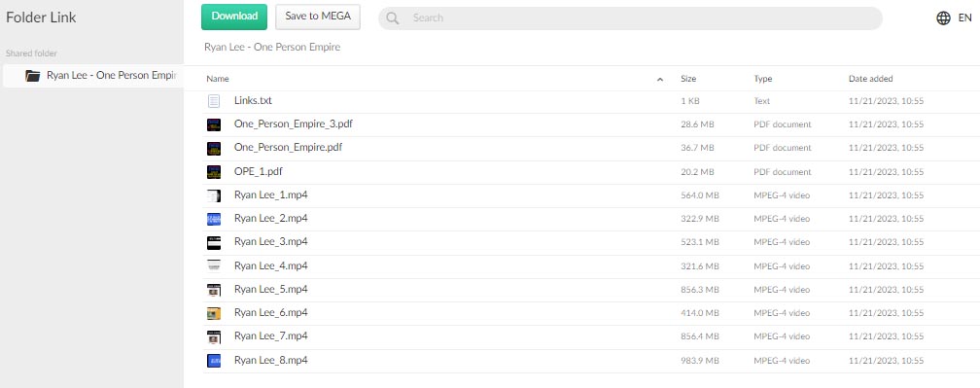Click the Text type label of Links.txt
The width and height of the screenshot is (980, 388).
761,101
